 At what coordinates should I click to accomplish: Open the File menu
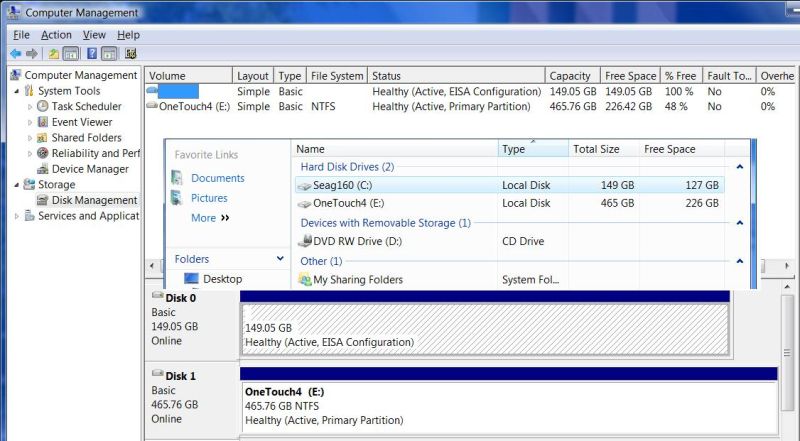[x=21, y=35]
